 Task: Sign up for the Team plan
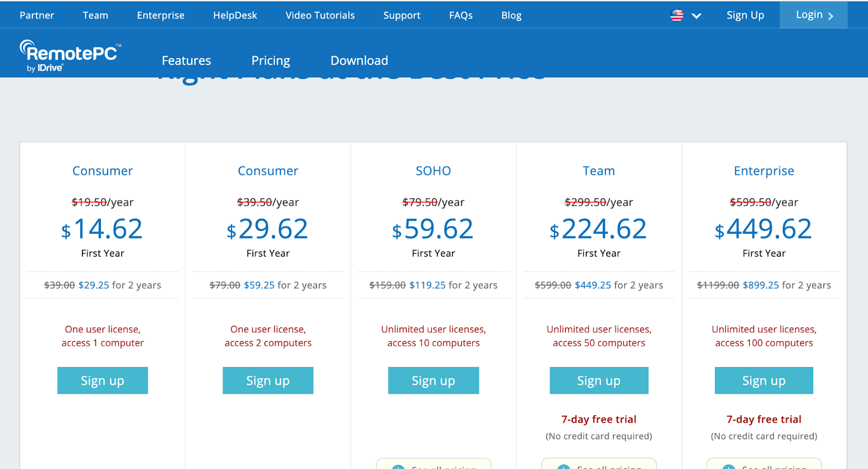pyautogui.click(x=599, y=381)
